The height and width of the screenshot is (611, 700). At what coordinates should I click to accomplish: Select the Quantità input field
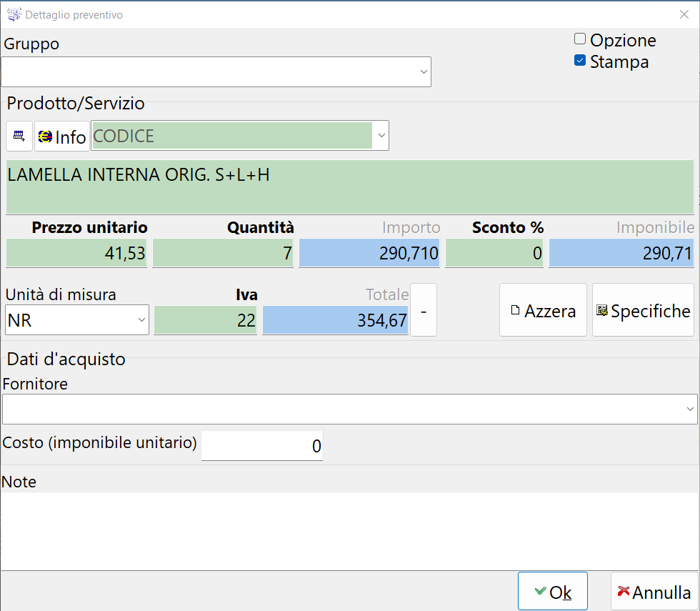(x=223, y=254)
